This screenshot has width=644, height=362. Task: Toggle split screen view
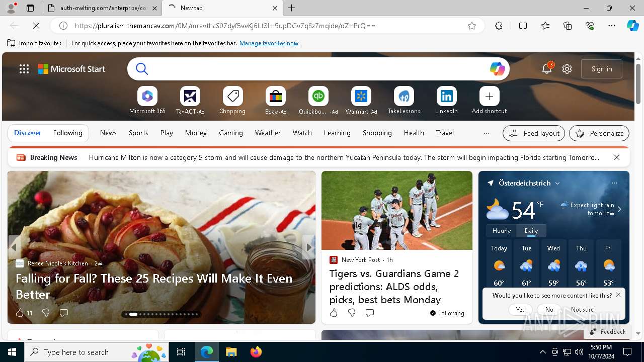coord(523,26)
